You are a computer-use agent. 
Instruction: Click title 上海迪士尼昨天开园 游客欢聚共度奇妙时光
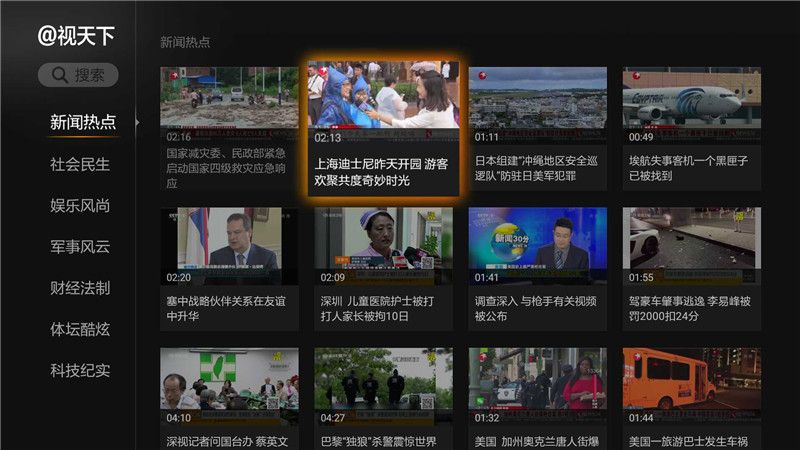pyautogui.click(x=381, y=172)
